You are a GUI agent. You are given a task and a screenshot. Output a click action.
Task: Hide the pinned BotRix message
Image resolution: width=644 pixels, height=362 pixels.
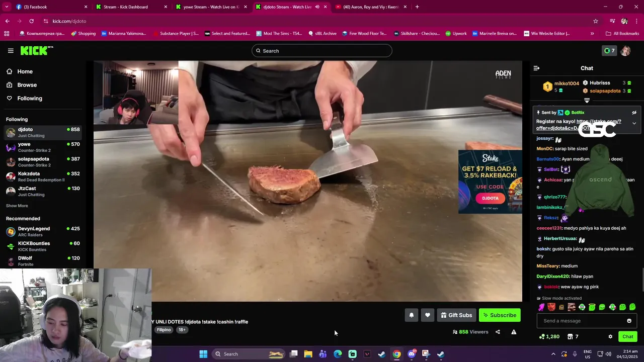tap(634, 113)
